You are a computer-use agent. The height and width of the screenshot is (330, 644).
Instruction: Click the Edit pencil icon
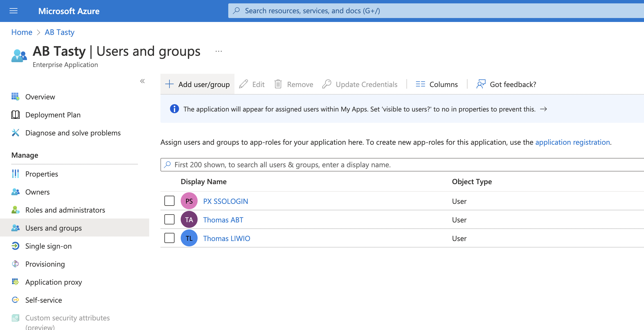tap(243, 84)
